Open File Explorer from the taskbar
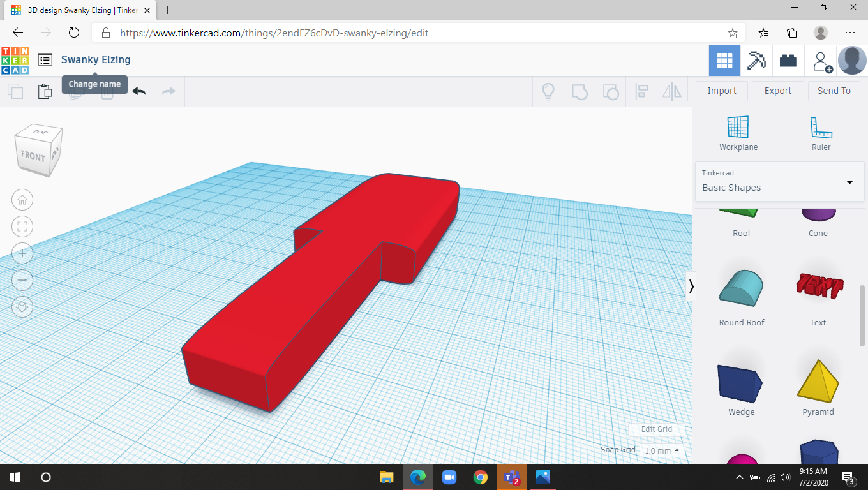Image resolution: width=868 pixels, height=490 pixels. (387, 477)
